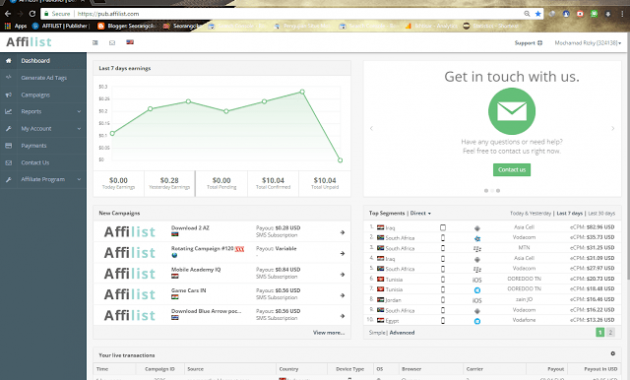Screen dimensions: 630x380
Task: Click the last data point on earnings chart
Action: coord(340,160)
